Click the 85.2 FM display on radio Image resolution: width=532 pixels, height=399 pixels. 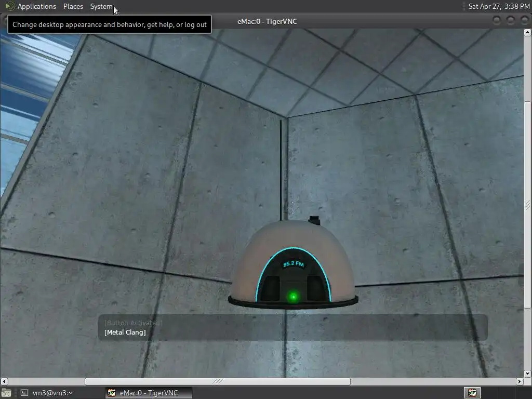coord(294,263)
